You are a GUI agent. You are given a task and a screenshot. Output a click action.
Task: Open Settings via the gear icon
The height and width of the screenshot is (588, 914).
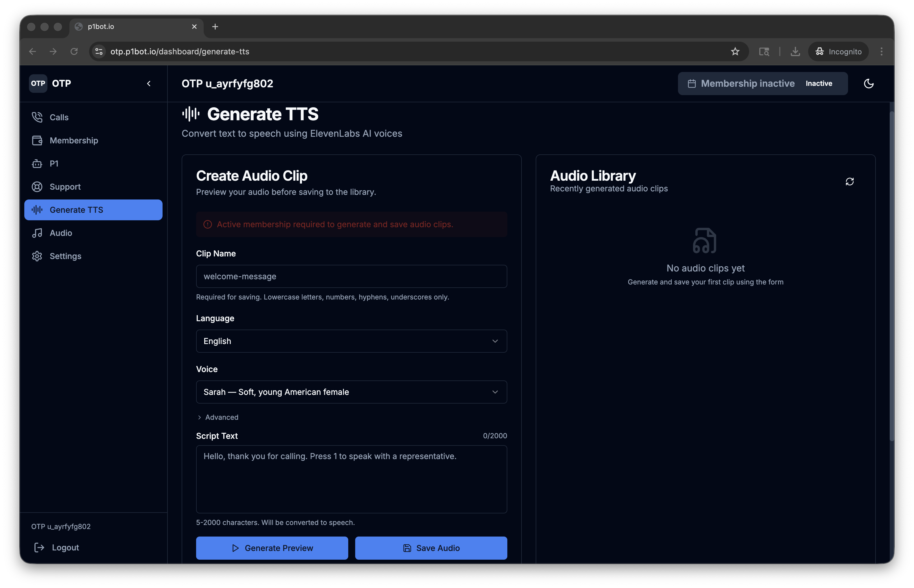click(x=37, y=256)
